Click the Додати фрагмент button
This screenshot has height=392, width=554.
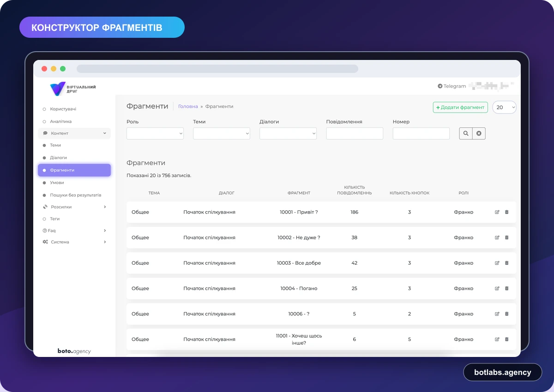[460, 107]
